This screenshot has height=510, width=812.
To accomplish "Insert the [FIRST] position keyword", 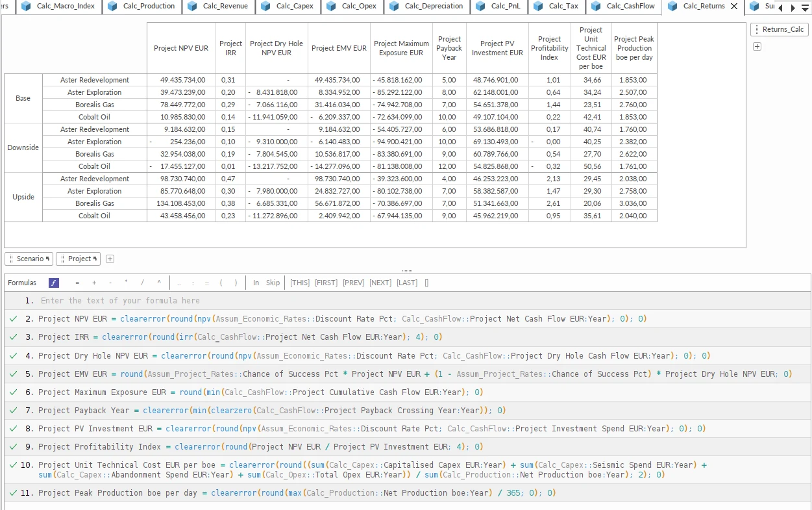I will pyautogui.click(x=326, y=283).
